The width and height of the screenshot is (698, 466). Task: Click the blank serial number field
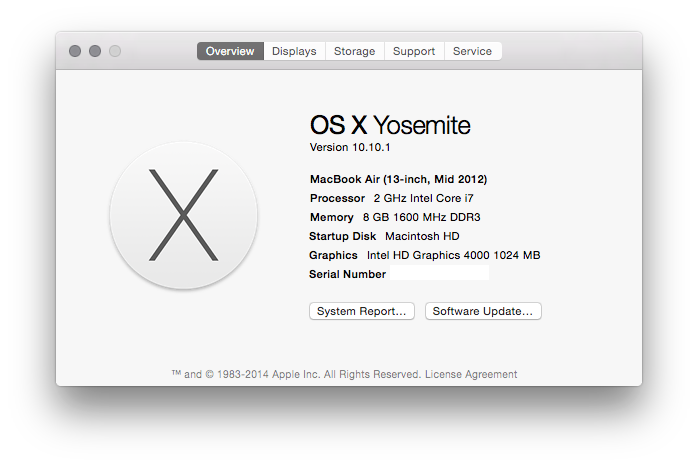(x=439, y=273)
